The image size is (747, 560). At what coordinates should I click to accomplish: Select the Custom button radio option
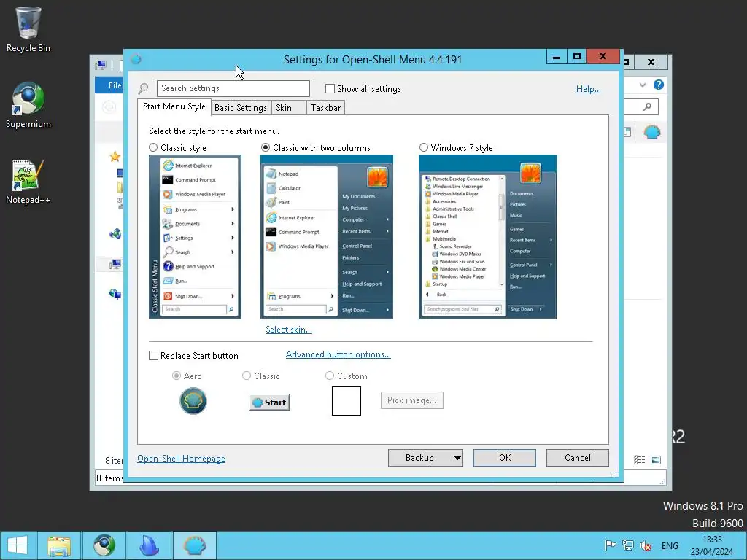329,376
